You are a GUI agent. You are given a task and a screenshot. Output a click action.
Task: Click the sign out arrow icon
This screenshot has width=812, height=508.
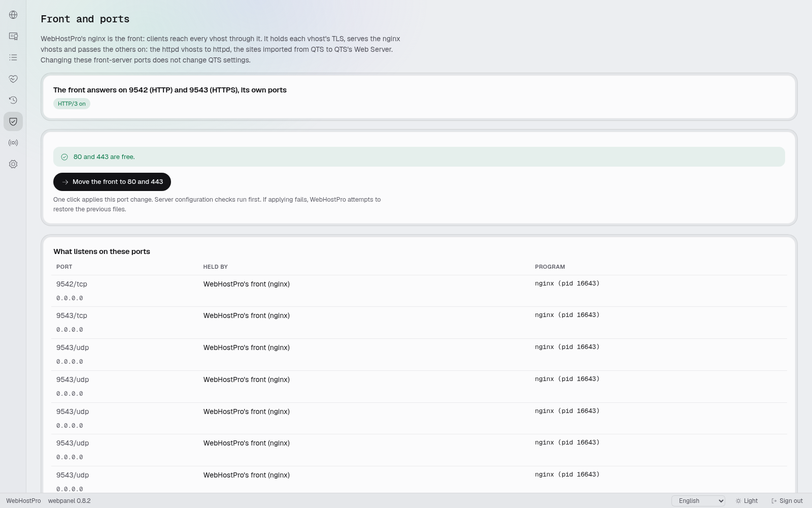coord(774,501)
